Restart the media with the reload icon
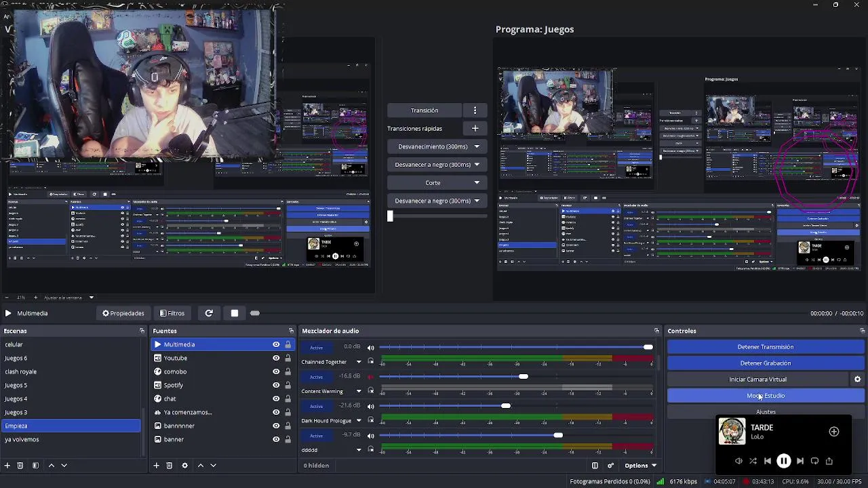 209,313
